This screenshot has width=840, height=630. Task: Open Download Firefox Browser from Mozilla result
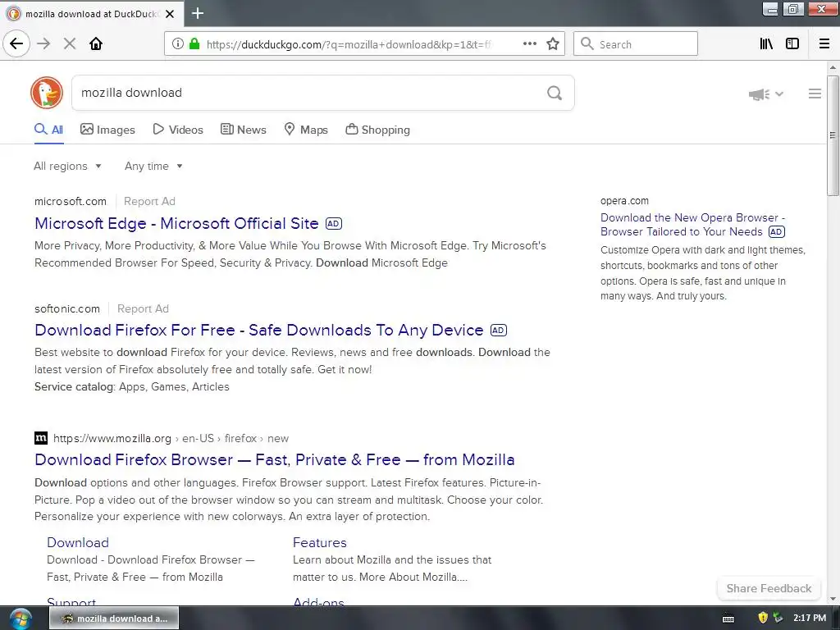(274, 459)
